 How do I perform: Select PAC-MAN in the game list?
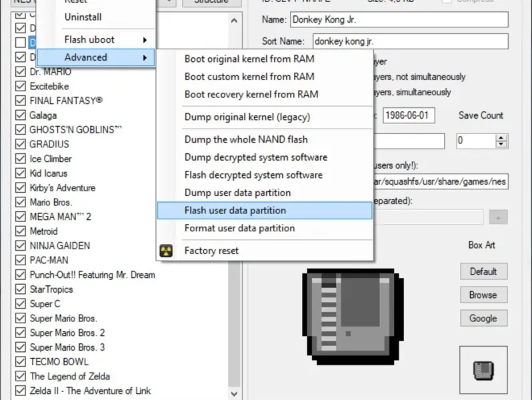49,260
